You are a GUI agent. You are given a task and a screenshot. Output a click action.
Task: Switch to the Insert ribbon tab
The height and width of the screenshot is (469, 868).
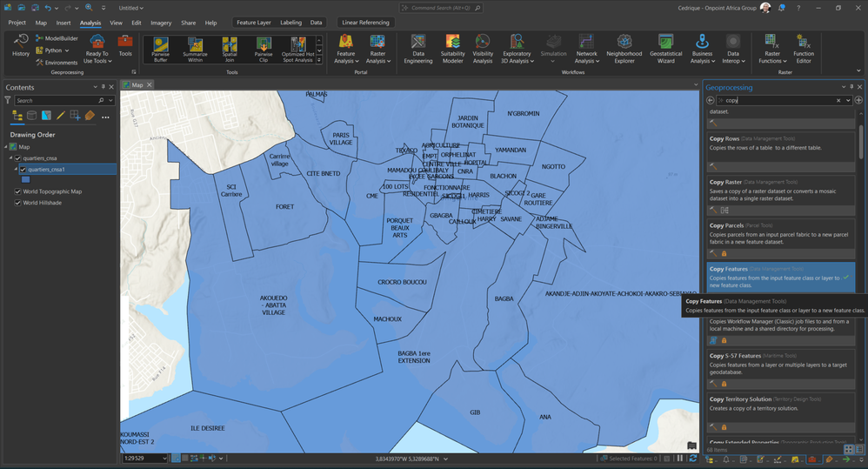coord(63,23)
